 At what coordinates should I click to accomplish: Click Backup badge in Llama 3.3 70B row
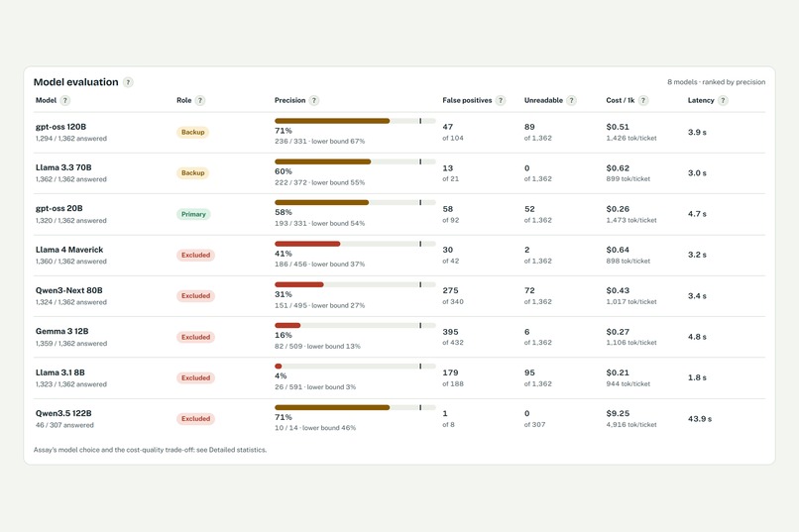point(192,172)
